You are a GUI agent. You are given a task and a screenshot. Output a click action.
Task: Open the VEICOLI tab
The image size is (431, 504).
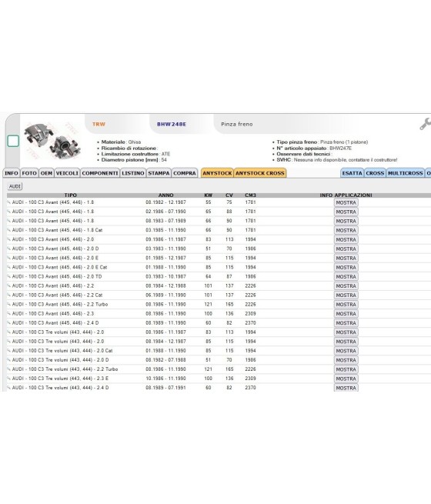pos(67,173)
